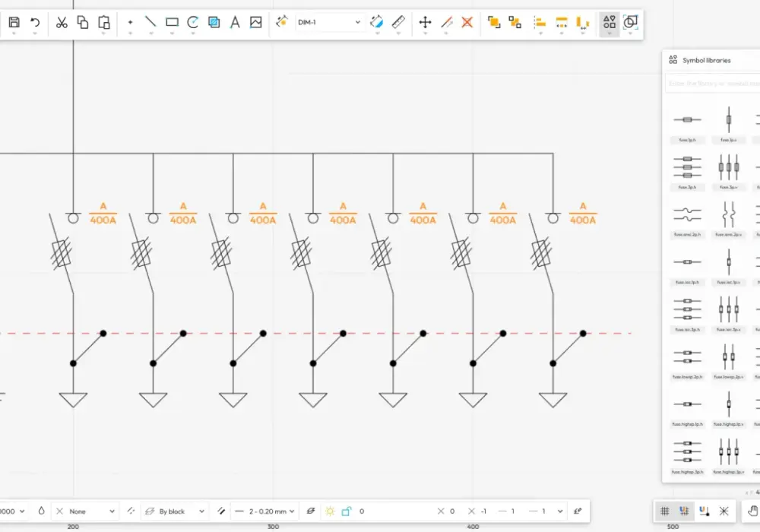Image resolution: width=760 pixels, height=532 pixels.
Task: Select the fuse.lowsp.2p.h symbol
Action: (x=687, y=363)
